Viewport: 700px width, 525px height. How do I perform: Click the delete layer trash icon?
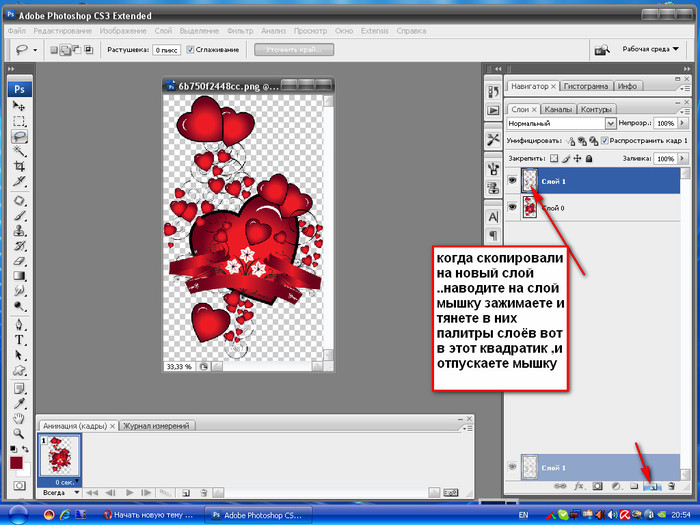[670, 486]
